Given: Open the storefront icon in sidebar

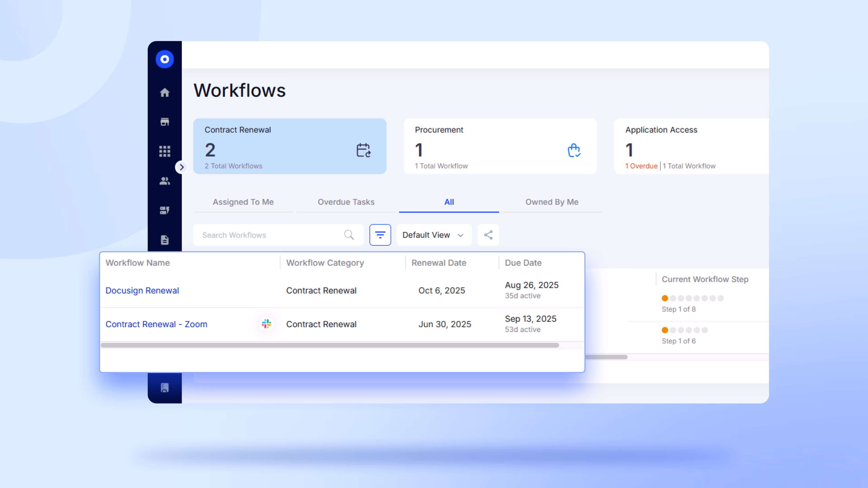Looking at the screenshot, I should coord(164,122).
